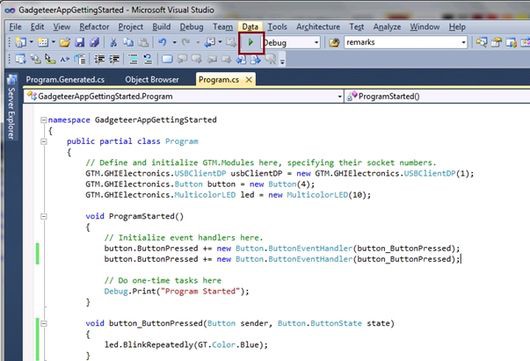
Task: Click the led.BlinkRepeatedly(GT.Color.Blue) code line
Action: click(x=186, y=345)
